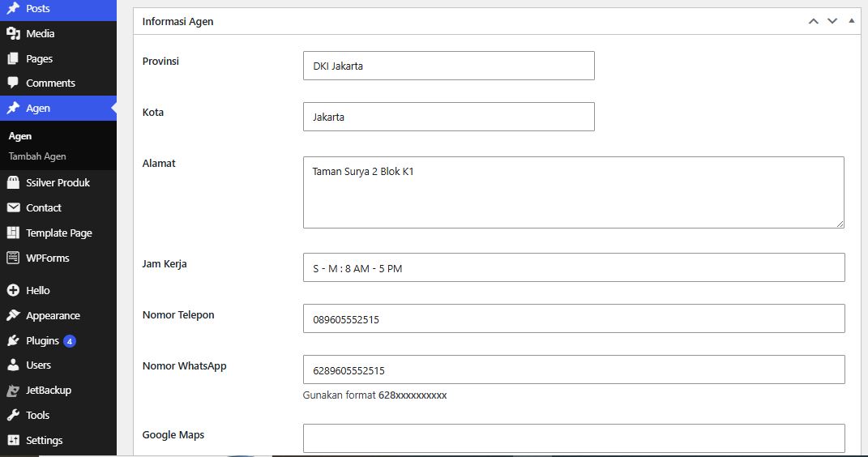The image size is (868, 457).
Task: Click the Alamat label
Action: point(159,163)
